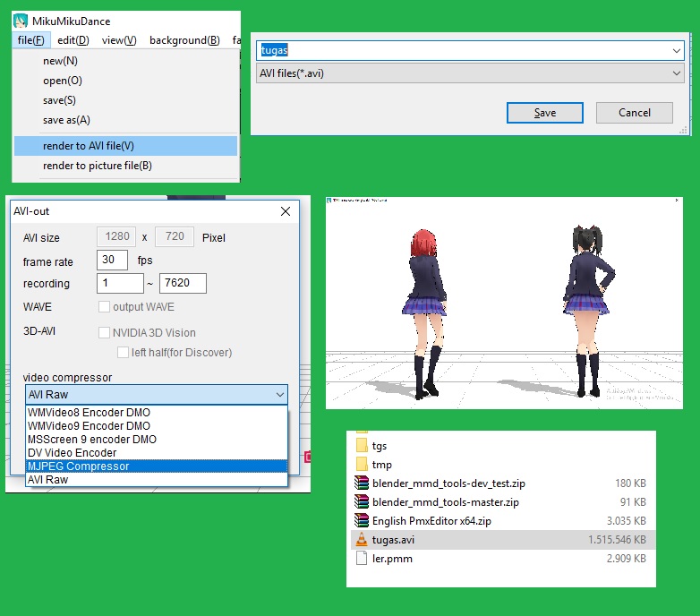
Task: Click the blender_mmd_tools-dev_test.zip archive icon
Action: click(362, 483)
